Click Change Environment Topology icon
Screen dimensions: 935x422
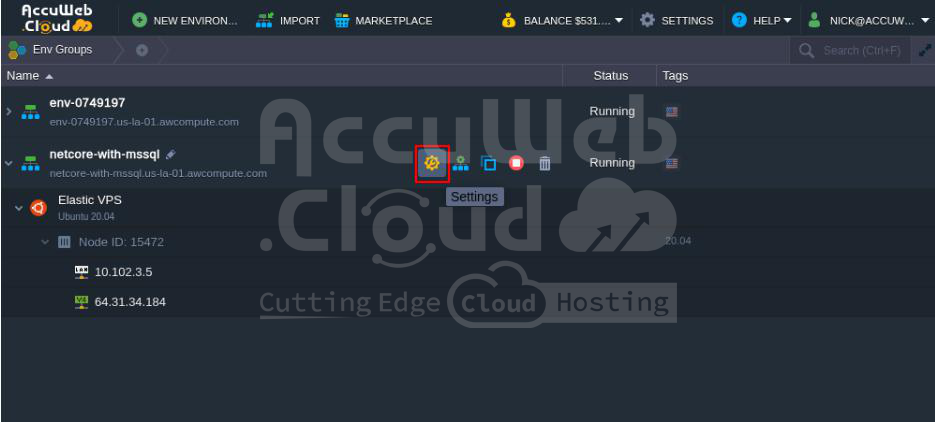[460, 163]
